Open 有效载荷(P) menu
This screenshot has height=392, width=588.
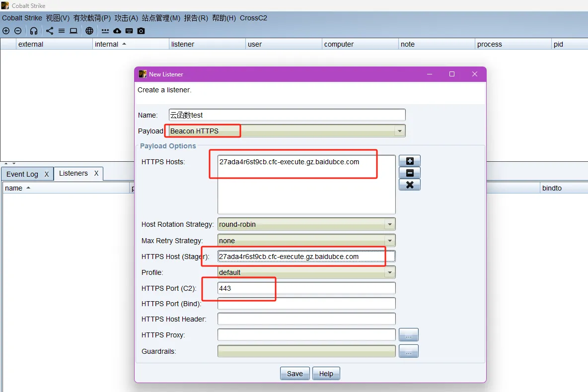point(92,18)
